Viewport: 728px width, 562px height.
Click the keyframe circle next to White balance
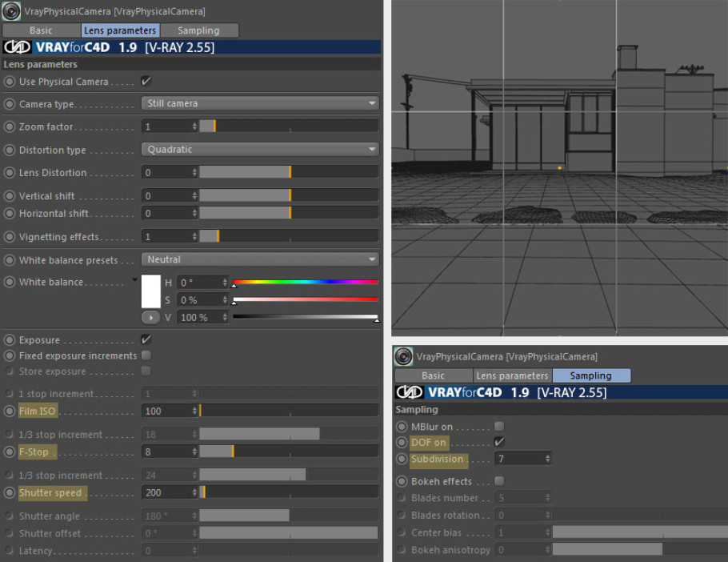[10, 282]
